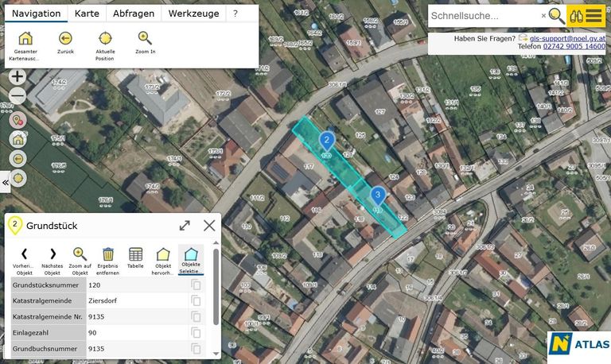Image resolution: width=611 pixels, height=364 pixels.
Task: Open the Tabelle view
Action: (x=135, y=254)
